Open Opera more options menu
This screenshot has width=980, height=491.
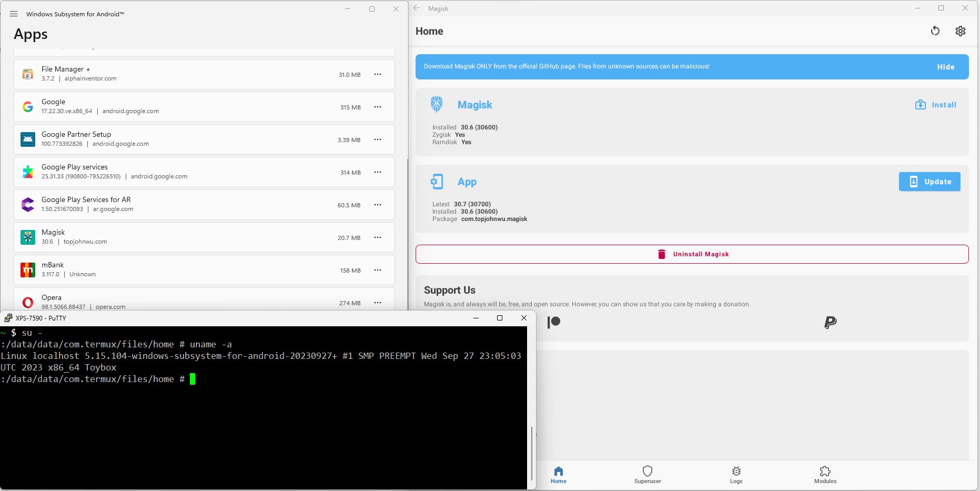(x=378, y=303)
